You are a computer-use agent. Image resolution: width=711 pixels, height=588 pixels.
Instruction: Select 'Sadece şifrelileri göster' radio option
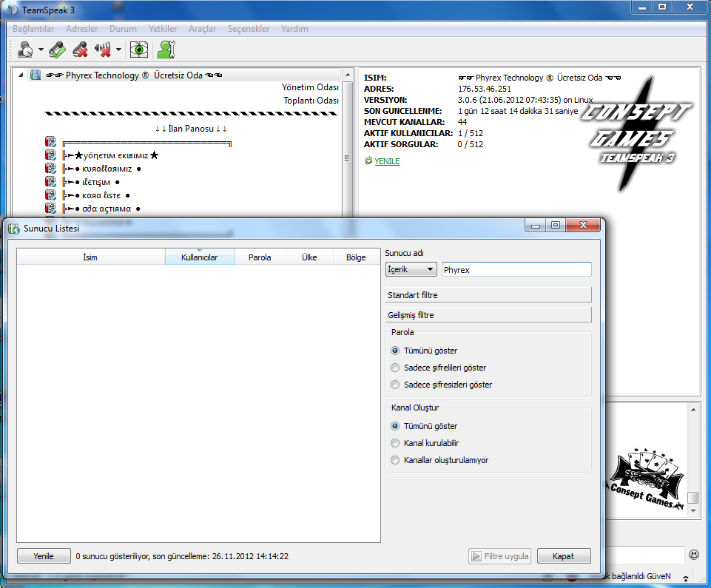pyautogui.click(x=395, y=368)
